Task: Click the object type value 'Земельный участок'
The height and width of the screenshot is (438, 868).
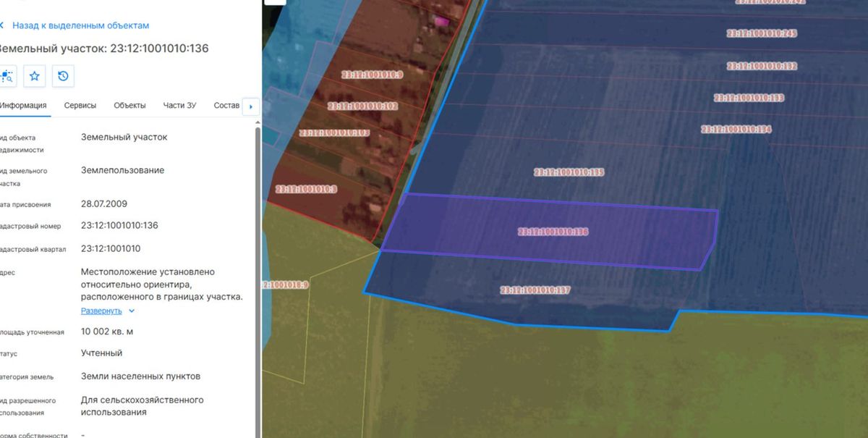Action: coord(124,137)
